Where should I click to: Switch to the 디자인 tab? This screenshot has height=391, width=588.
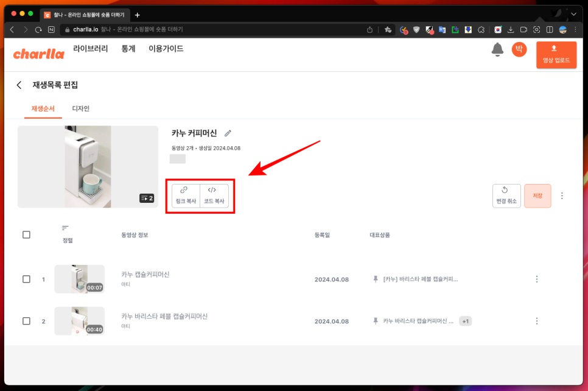(x=80, y=109)
